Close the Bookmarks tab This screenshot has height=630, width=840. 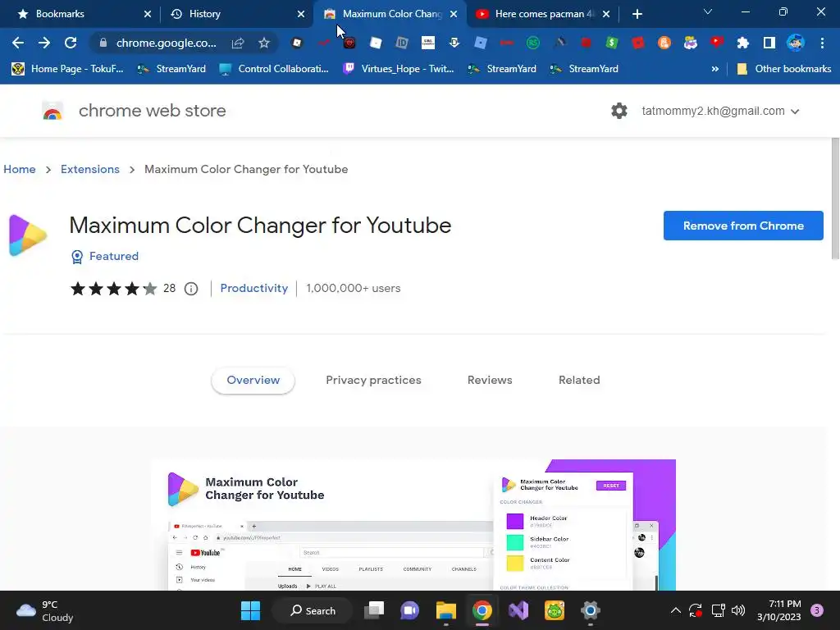click(148, 14)
